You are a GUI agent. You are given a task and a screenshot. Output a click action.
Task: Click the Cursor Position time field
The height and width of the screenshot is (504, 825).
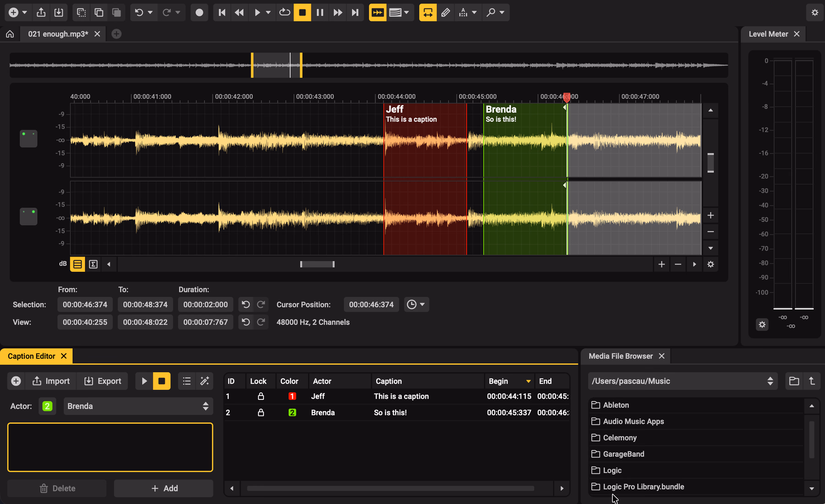(371, 305)
